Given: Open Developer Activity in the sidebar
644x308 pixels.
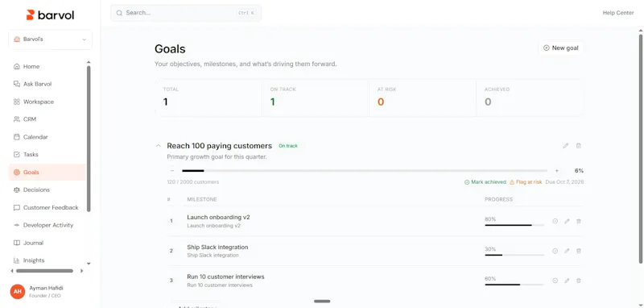Looking at the screenshot, I should (x=47, y=225).
